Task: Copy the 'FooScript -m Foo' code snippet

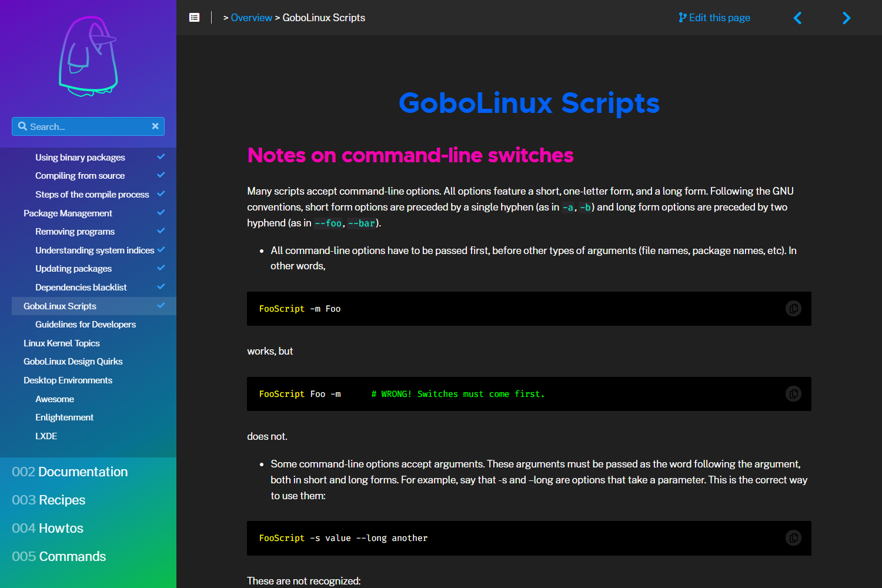Action: (793, 308)
